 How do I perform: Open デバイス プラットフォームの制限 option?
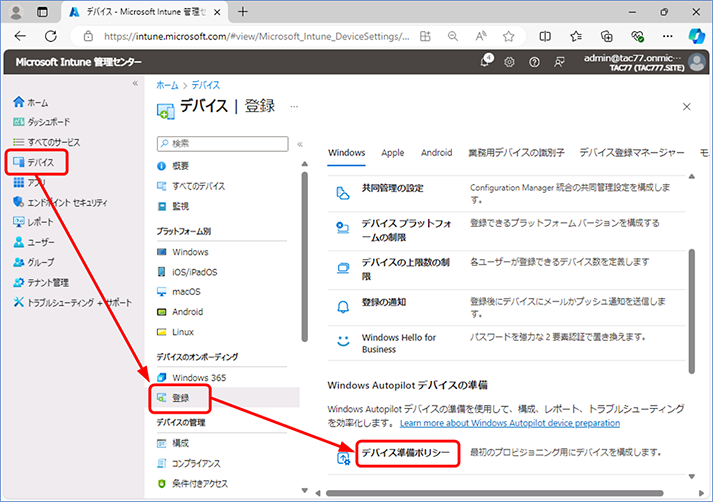(407, 230)
